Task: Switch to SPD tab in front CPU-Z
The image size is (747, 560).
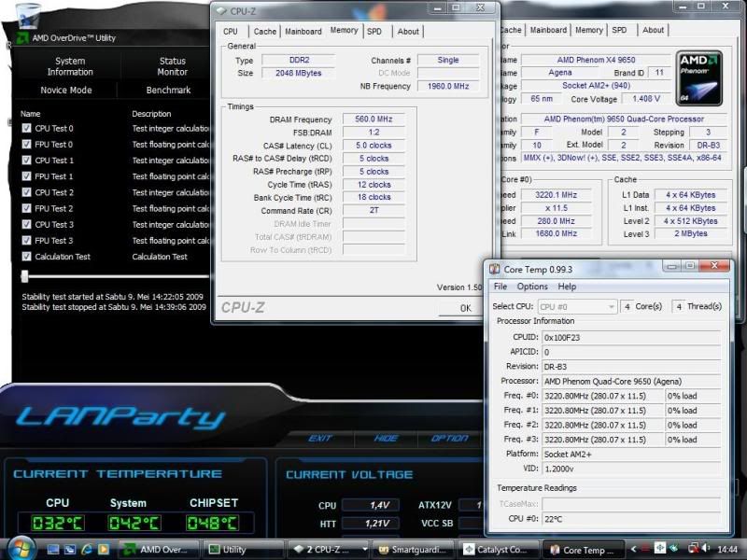Action: [x=374, y=32]
